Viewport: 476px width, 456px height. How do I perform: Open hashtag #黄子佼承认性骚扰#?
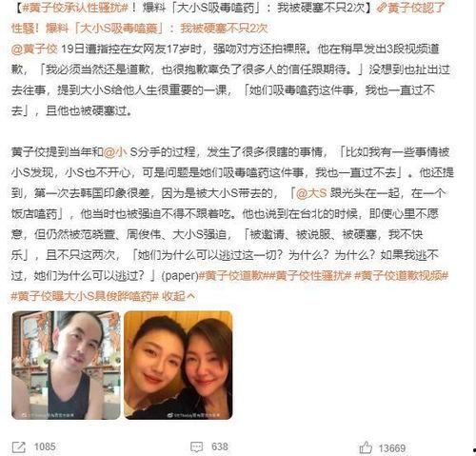pos(75,8)
